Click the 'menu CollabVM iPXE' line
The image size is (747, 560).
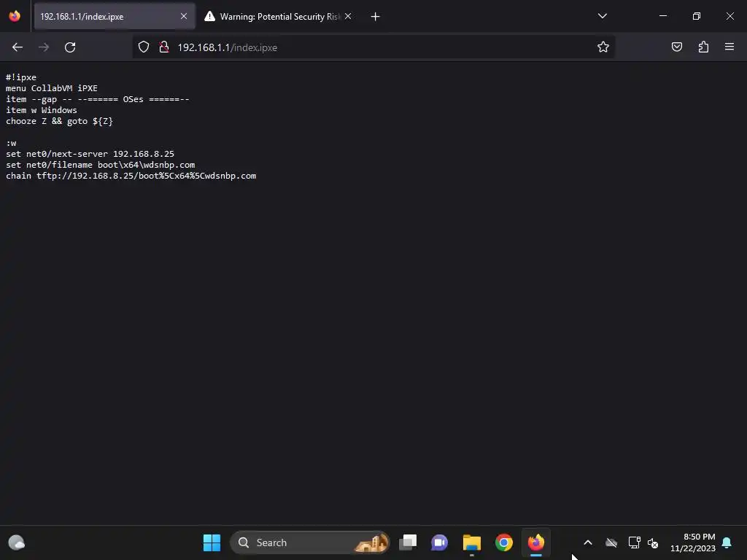click(52, 88)
